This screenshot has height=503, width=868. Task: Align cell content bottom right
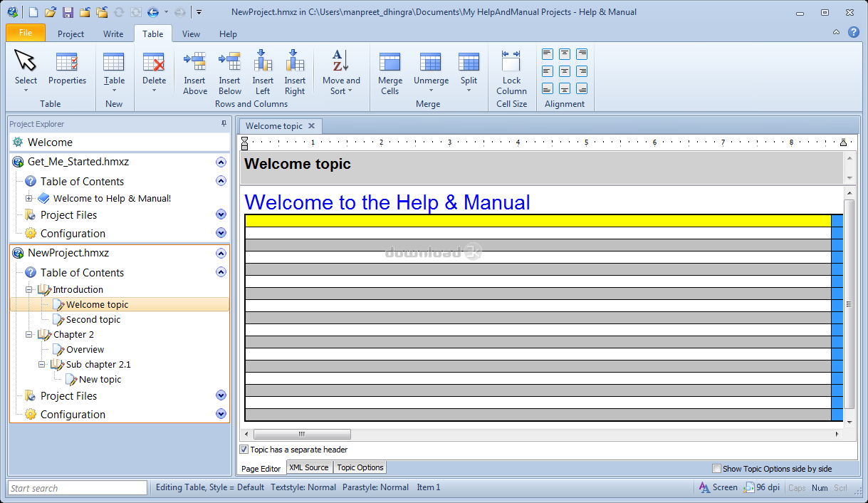[x=582, y=89]
